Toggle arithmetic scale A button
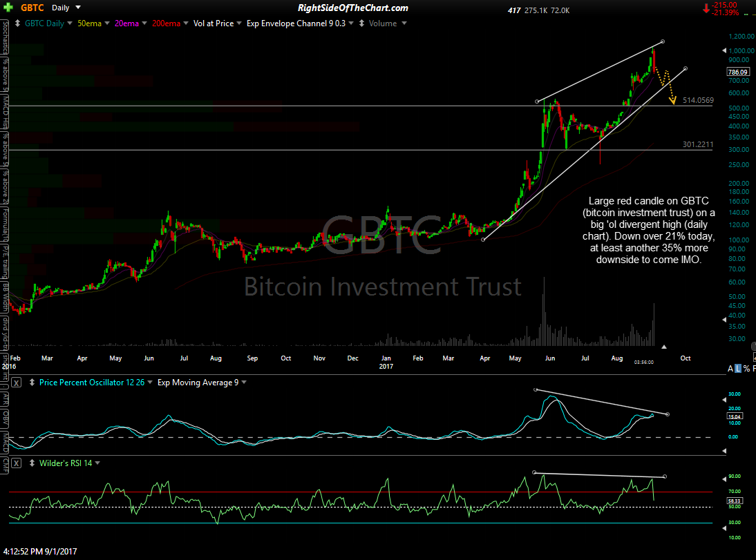Screen dimensions: 756x560 [730, 369]
